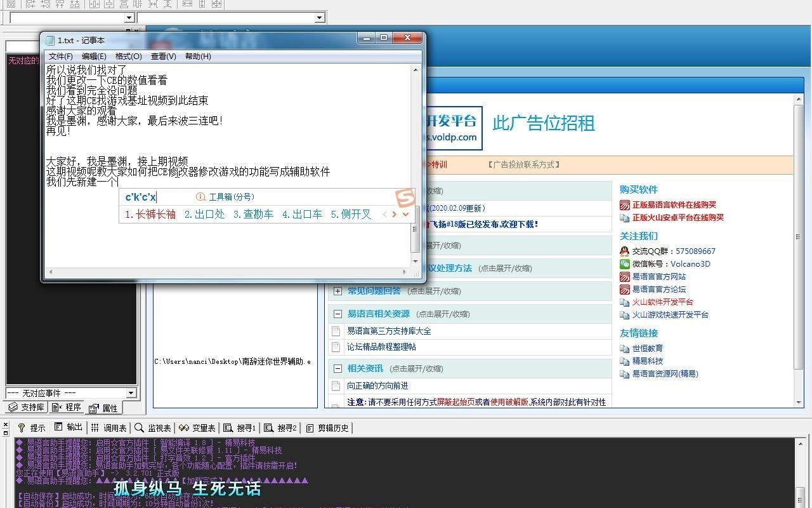Viewport: 812px width, 508px height.
Task: Click 【广告投放联系方式】 text link
Action: pos(524,165)
